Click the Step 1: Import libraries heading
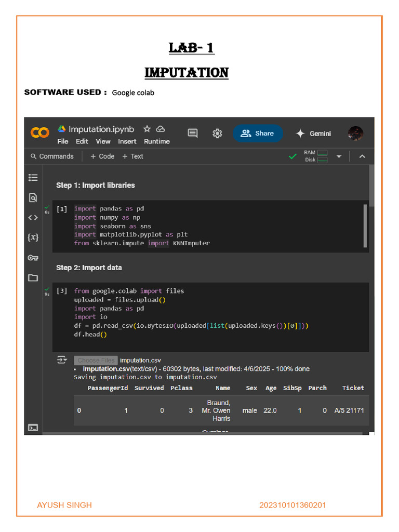 pyautogui.click(x=96, y=185)
